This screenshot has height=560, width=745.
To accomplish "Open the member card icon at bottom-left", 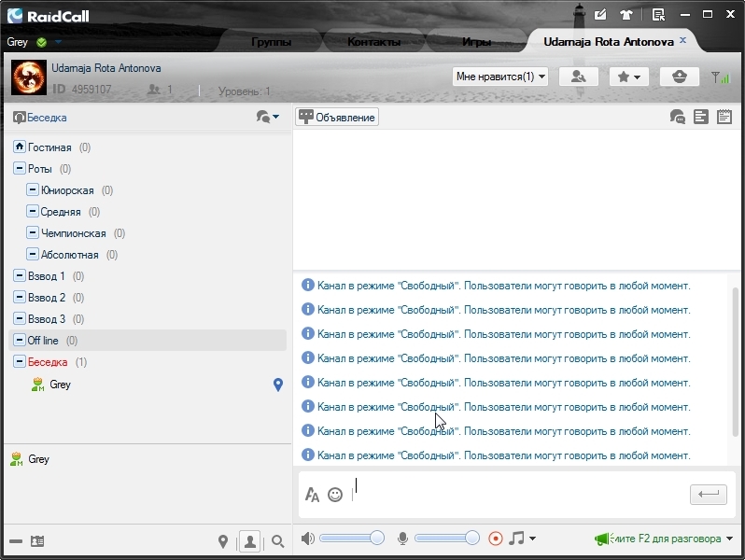I will [x=37, y=541].
